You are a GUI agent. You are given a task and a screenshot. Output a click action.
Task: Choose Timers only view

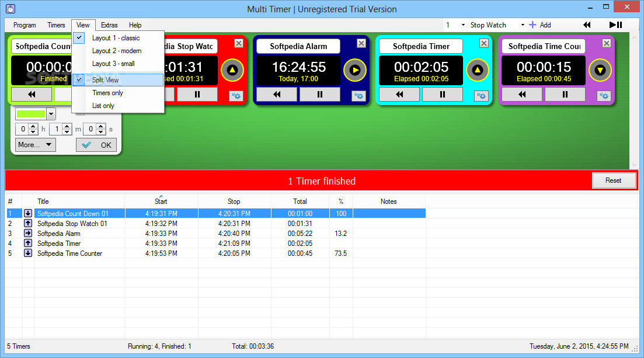point(119,93)
